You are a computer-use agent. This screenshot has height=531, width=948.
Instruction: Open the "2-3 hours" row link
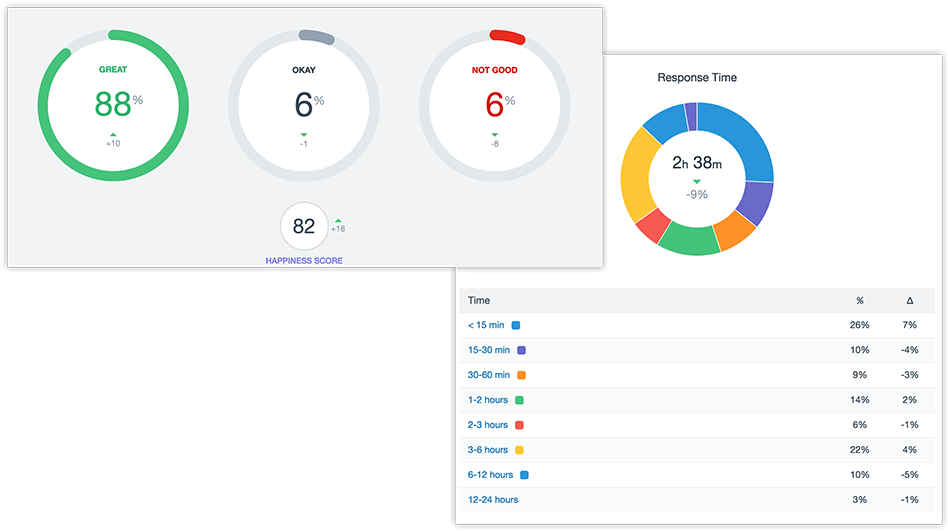tap(487, 425)
